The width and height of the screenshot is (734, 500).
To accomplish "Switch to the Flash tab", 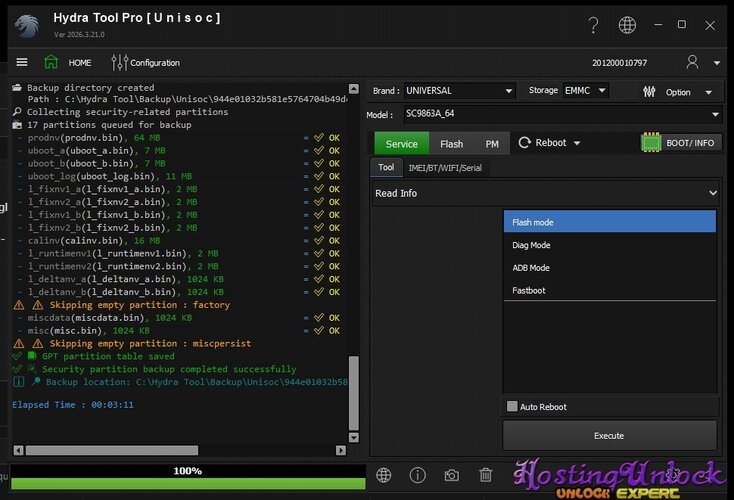I will click(x=451, y=144).
